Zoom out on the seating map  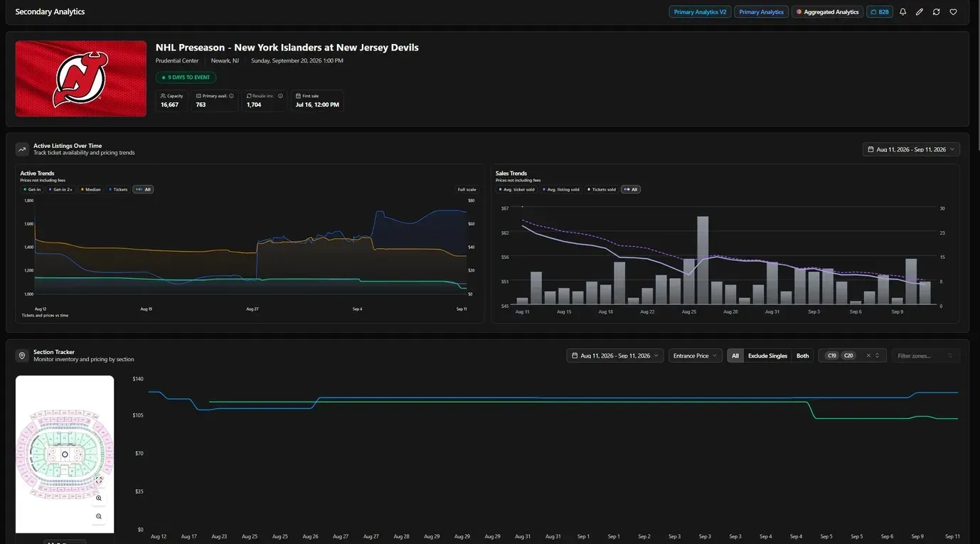click(x=99, y=516)
